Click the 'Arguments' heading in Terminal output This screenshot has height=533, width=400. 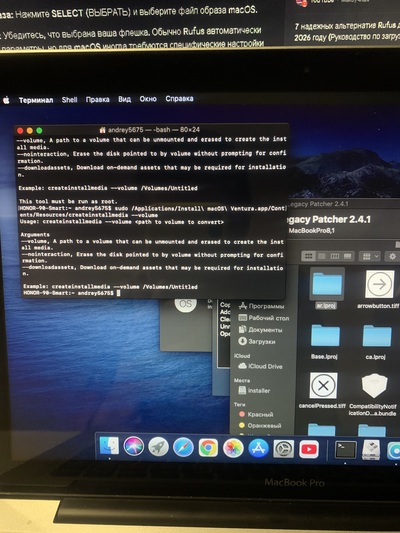35,235
